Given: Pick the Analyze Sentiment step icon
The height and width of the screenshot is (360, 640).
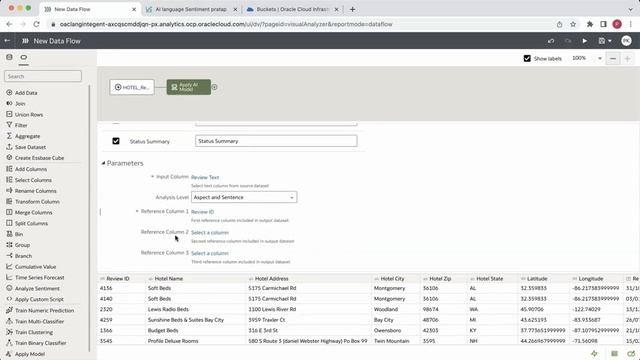Looking at the screenshot, I should click(9, 288).
